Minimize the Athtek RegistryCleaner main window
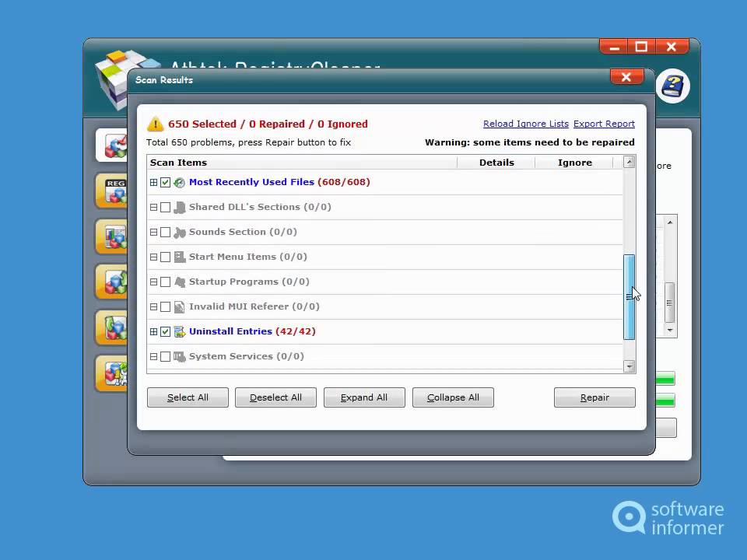 (614, 47)
